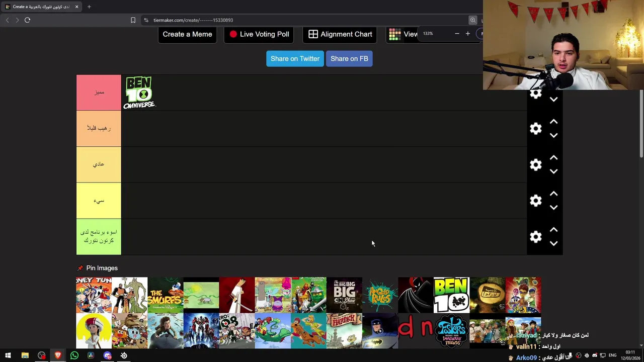
Task: Open settings gear for the سيء tier
Action: [536, 201]
